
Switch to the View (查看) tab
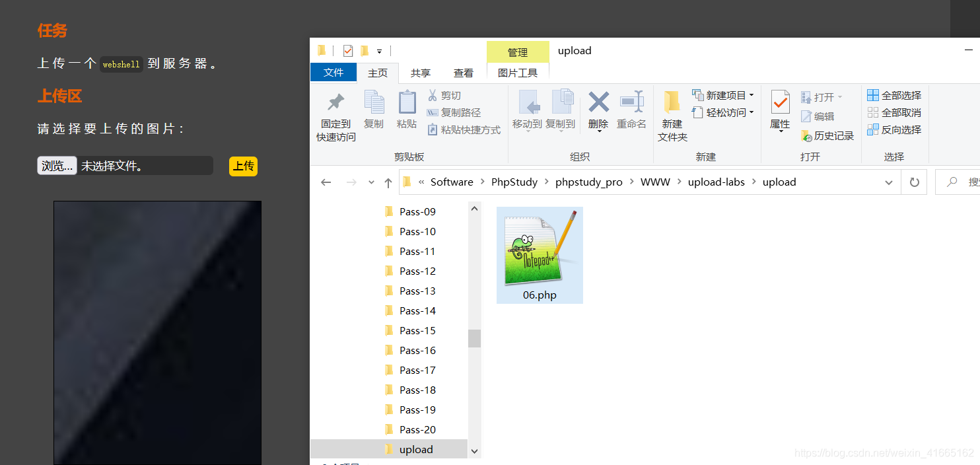464,73
